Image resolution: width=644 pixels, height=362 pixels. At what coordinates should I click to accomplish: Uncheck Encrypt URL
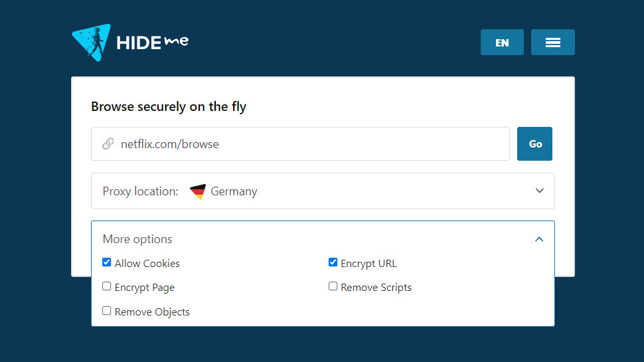click(x=333, y=262)
